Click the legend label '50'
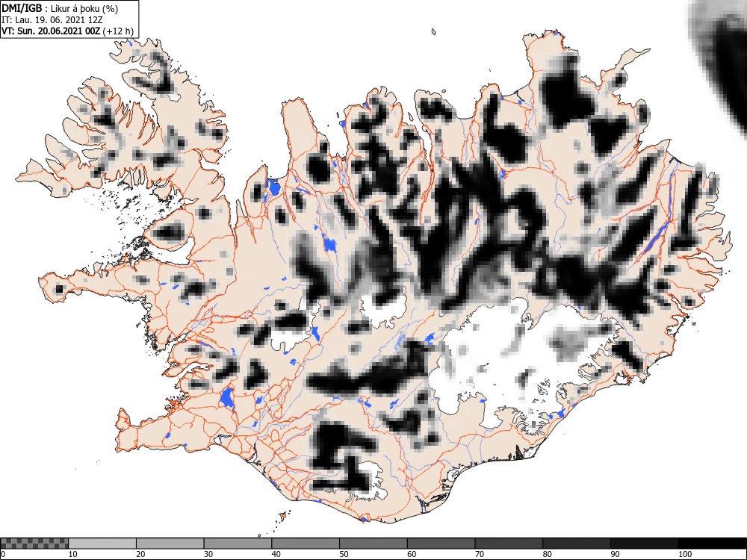747x560 pixels. pos(344,554)
